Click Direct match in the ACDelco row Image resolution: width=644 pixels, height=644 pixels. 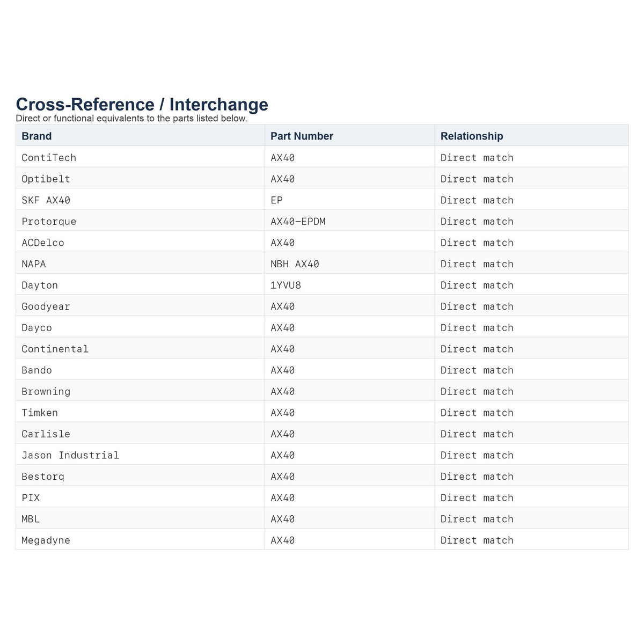pos(477,243)
